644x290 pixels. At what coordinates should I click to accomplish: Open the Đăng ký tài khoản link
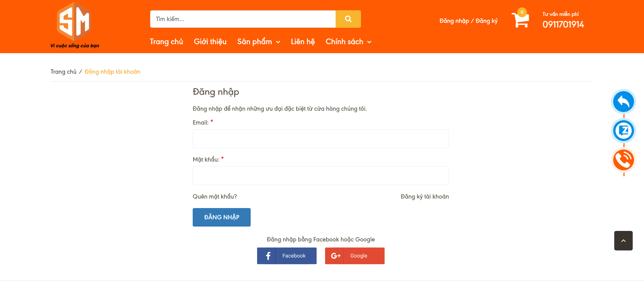click(x=425, y=197)
